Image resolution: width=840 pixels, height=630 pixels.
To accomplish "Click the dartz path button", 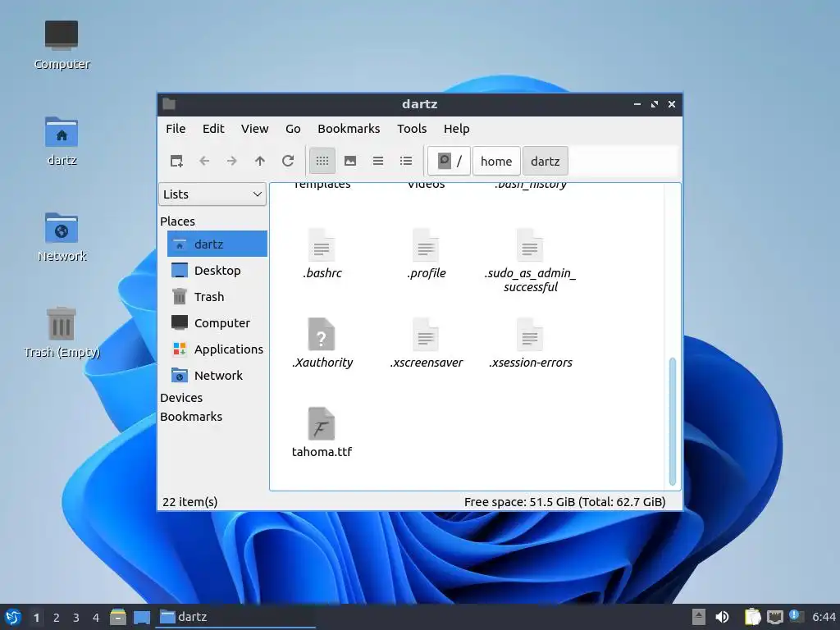I will point(545,161).
